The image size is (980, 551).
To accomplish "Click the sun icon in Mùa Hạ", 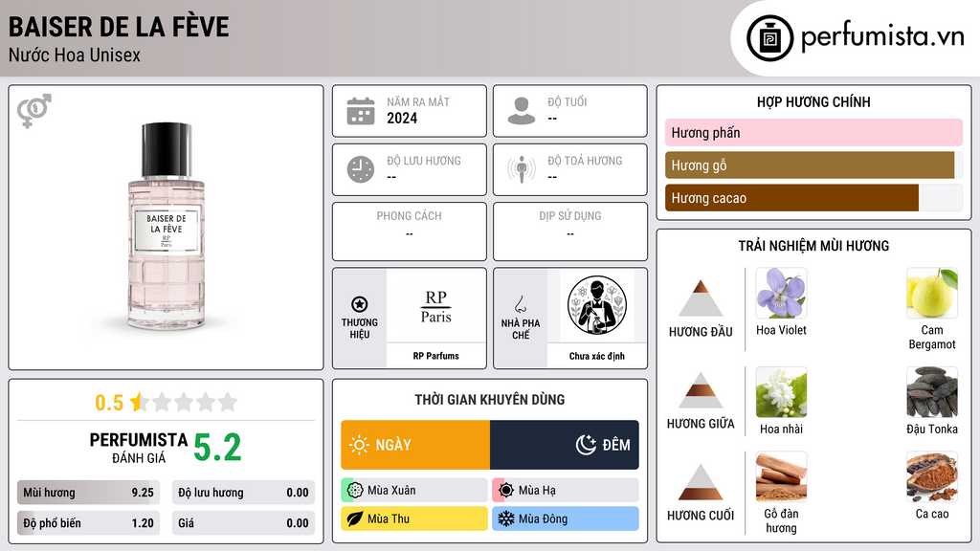I will click(506, 491).
